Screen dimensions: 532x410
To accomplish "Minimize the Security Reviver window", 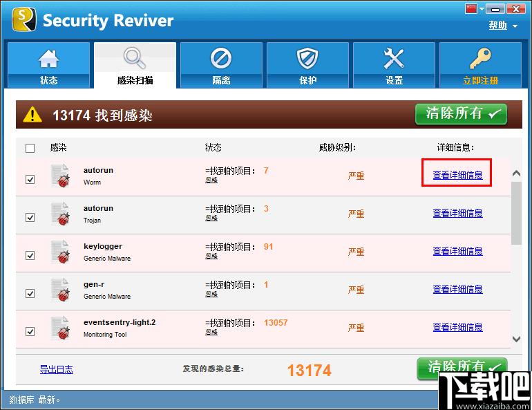I will [495, 9].
